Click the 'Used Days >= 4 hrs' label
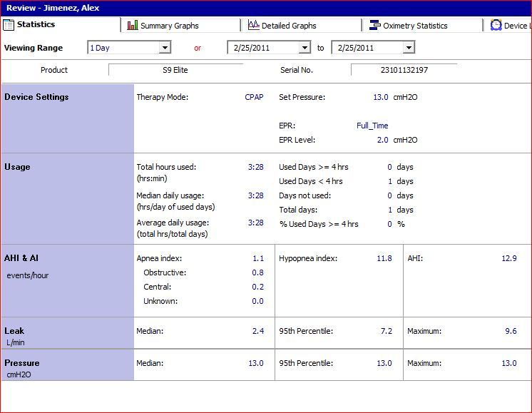This screenshot has width=532, height=413. tap(314, 167)
